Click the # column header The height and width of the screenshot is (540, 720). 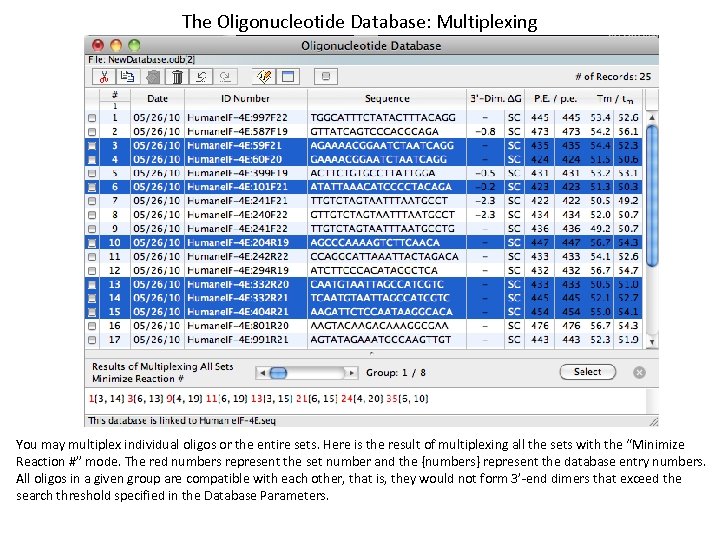[x=115, y=95]
